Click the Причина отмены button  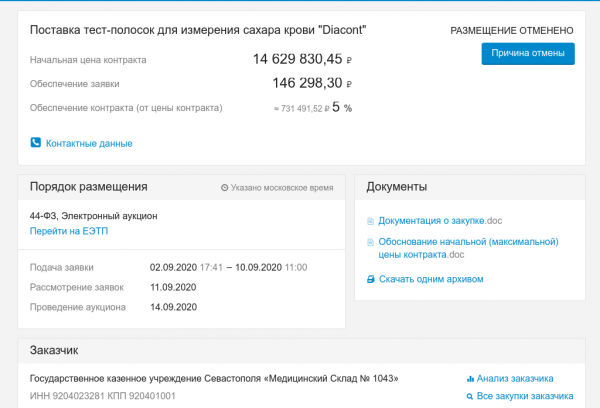(528, 54)
